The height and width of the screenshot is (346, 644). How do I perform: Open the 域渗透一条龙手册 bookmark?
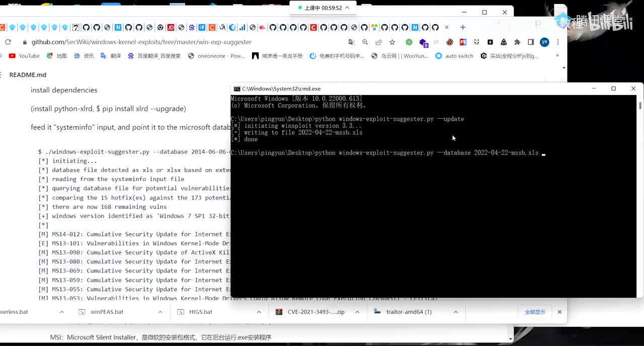[x=277, y=56]
